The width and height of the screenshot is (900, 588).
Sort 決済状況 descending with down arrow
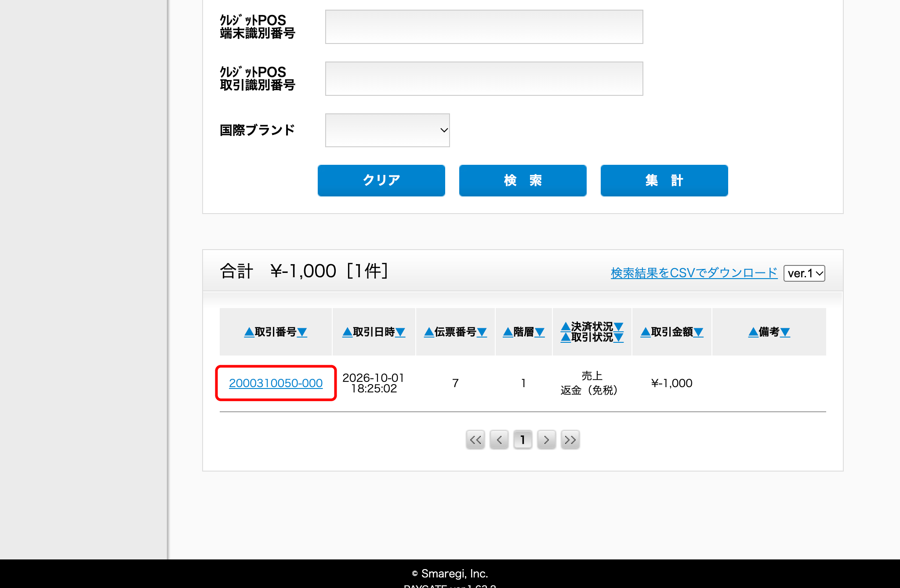(619, 327)
